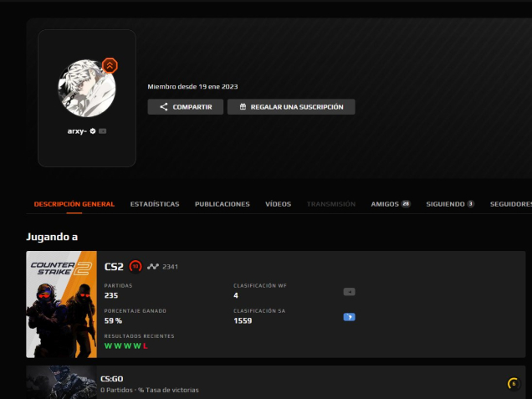Screen dimensions: 532x399
Task: Click the ELO graph icon beside 2341
Action: pos(152,267)
